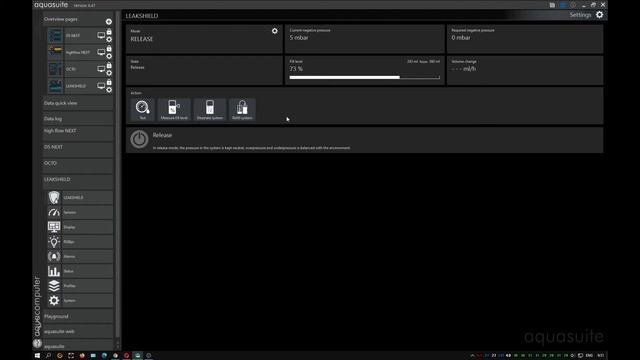The height and width of the screenshot is (360, 640).
Task: Click monitor icon for D5 NEXT overview page
Action: (x=101, y=36)
